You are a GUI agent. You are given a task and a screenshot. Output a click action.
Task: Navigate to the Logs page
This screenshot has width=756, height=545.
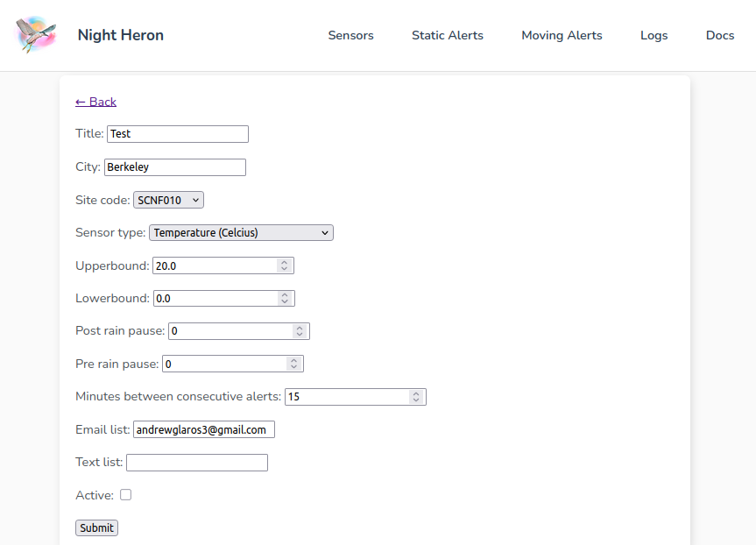pos(654,36)
